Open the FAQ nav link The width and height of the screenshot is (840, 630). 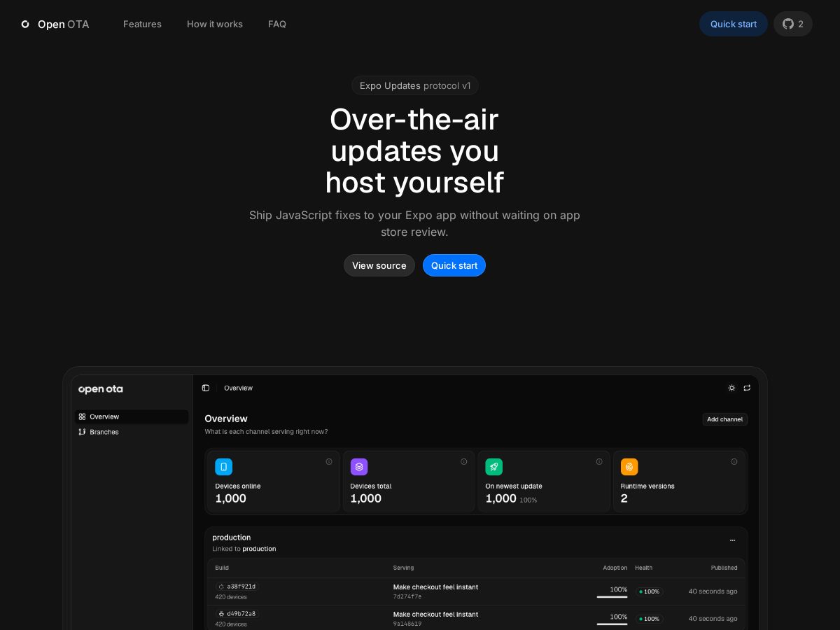pos(277,24)
